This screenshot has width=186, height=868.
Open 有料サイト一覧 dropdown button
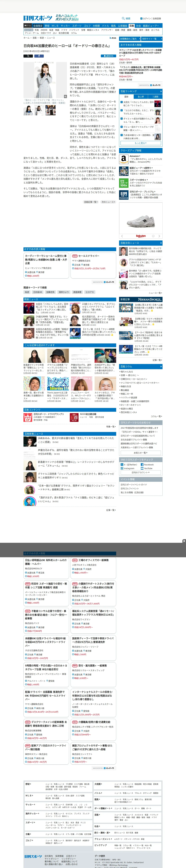pyautogui.click(x=152, y=39)
